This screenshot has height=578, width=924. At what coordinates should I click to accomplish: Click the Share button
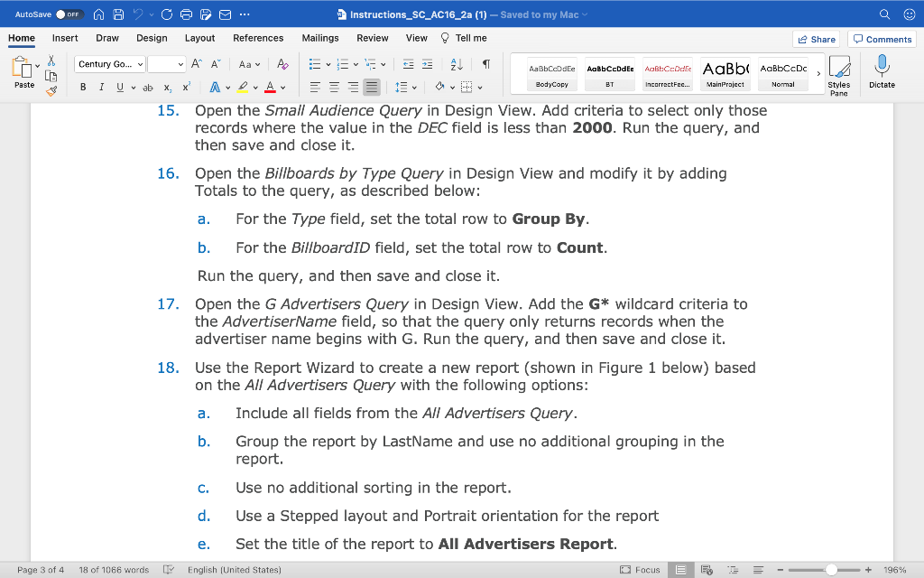818,38
